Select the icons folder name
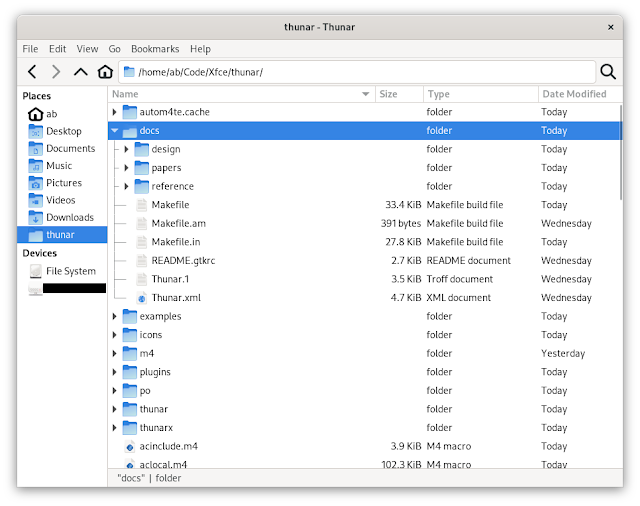 (151, 335)
